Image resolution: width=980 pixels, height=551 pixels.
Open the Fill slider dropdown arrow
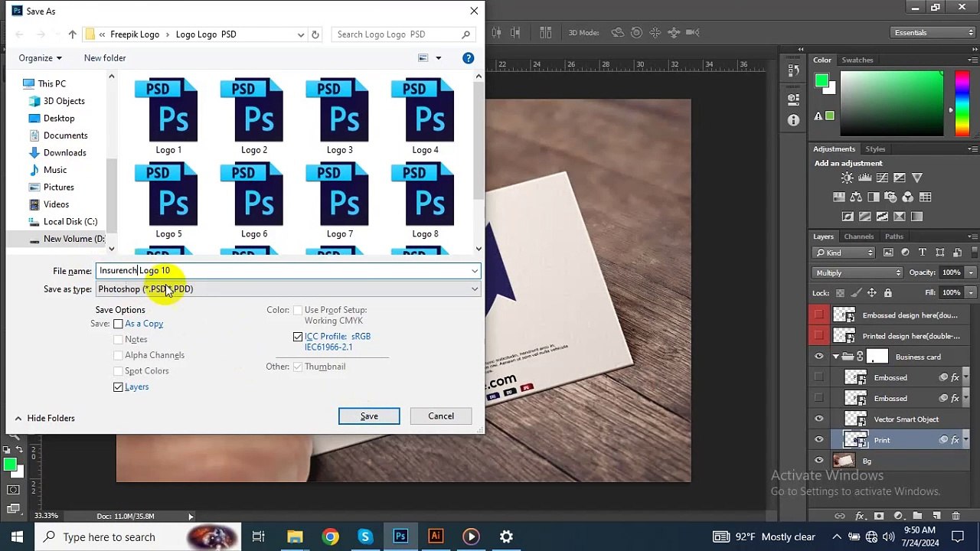pyautogui.click(x=971, y=293)
